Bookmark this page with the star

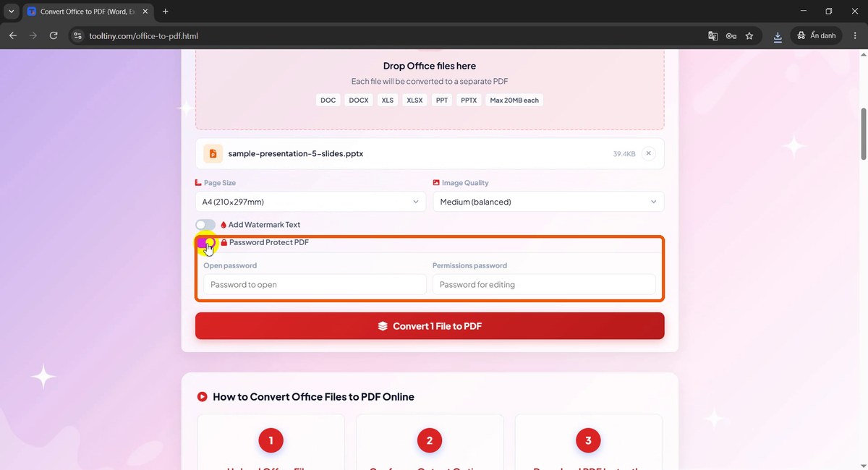pos(749,35)
